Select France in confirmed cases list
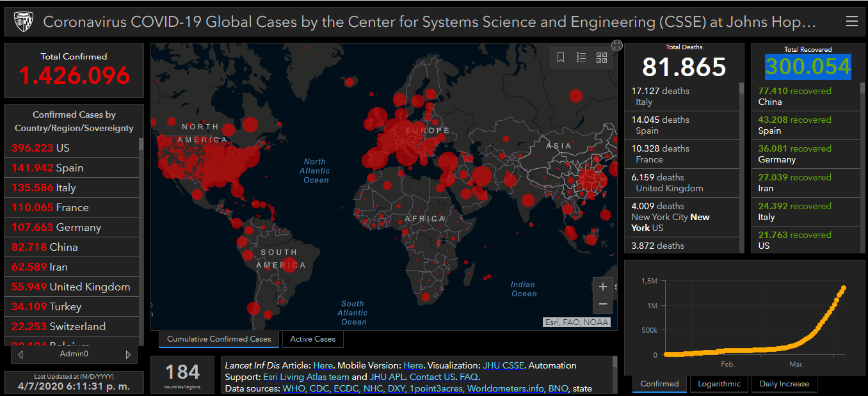 [x=72, y=207]
